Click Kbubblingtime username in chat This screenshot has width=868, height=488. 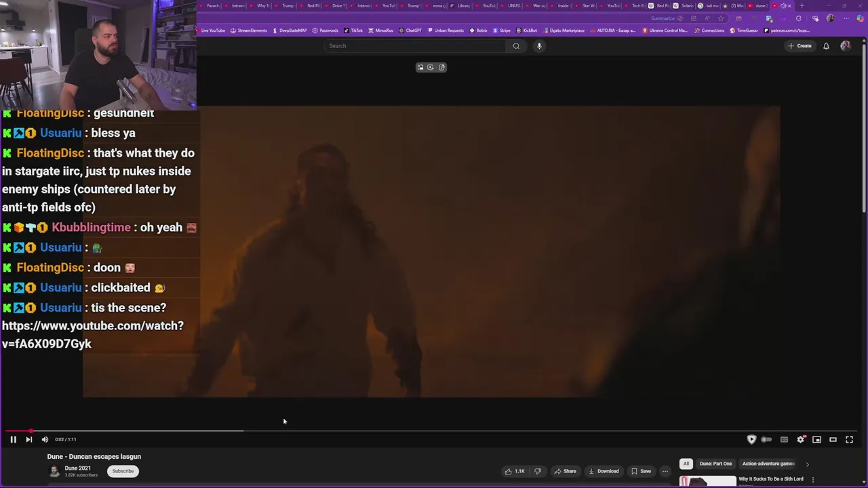92,227
